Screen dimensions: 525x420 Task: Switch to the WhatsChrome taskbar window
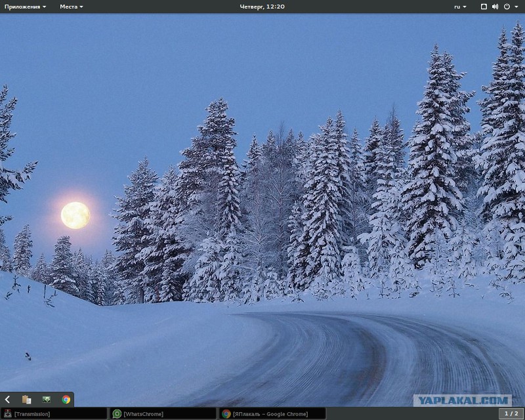pos(164,414)
